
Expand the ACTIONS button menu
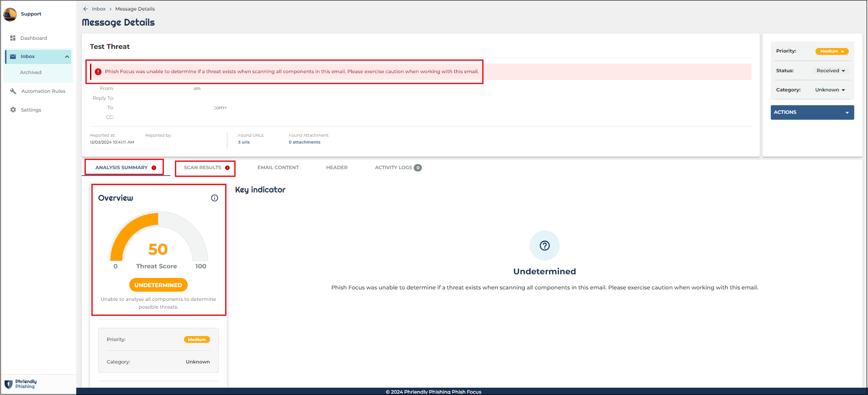pos(812,112)
